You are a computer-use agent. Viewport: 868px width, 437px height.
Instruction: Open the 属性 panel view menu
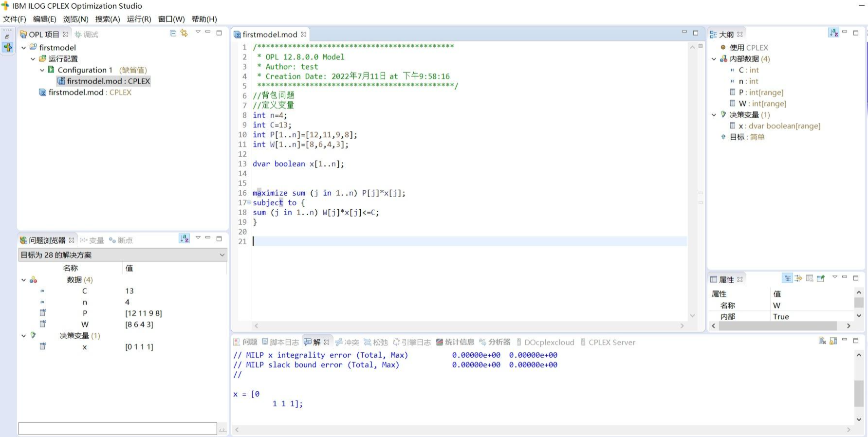[835, 277]
